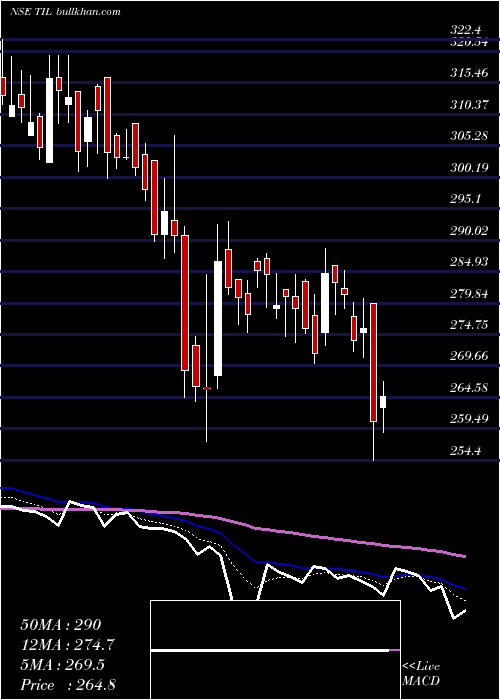Select the 254.4 price axis label
Screen dimensions: 500x700
(466, 450)
